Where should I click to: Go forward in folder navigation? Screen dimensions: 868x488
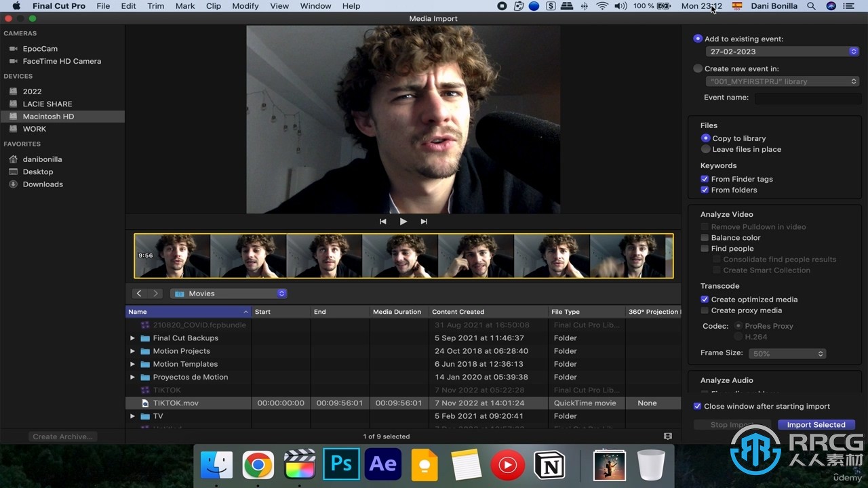(155, 293)
